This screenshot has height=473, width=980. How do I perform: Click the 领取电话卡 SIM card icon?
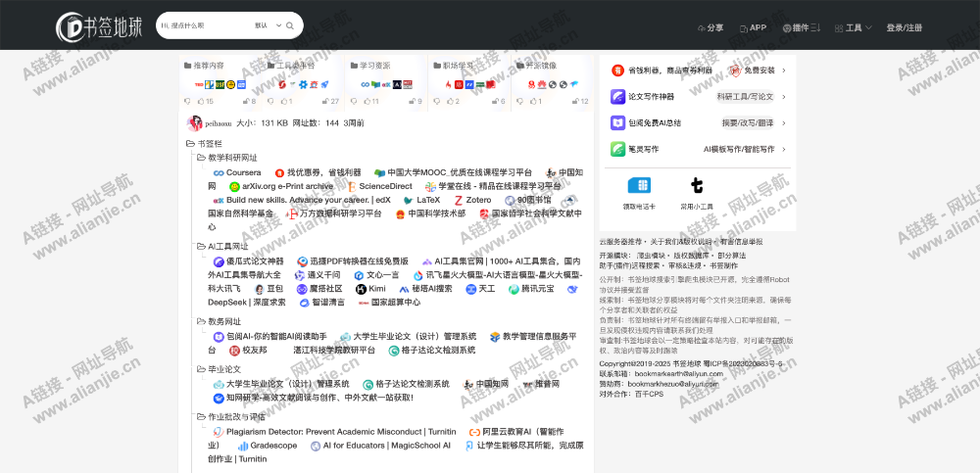click(639, 185)
